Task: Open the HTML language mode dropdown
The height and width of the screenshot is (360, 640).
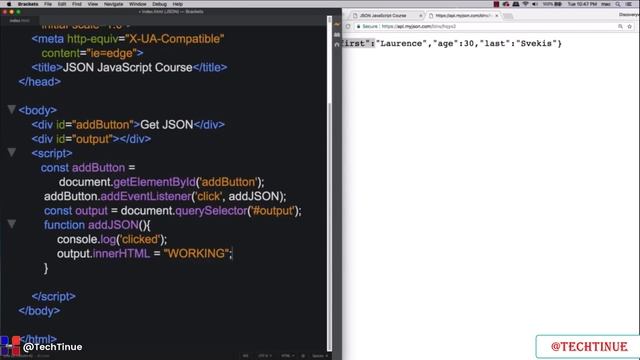Action: [x=287, y=356]
